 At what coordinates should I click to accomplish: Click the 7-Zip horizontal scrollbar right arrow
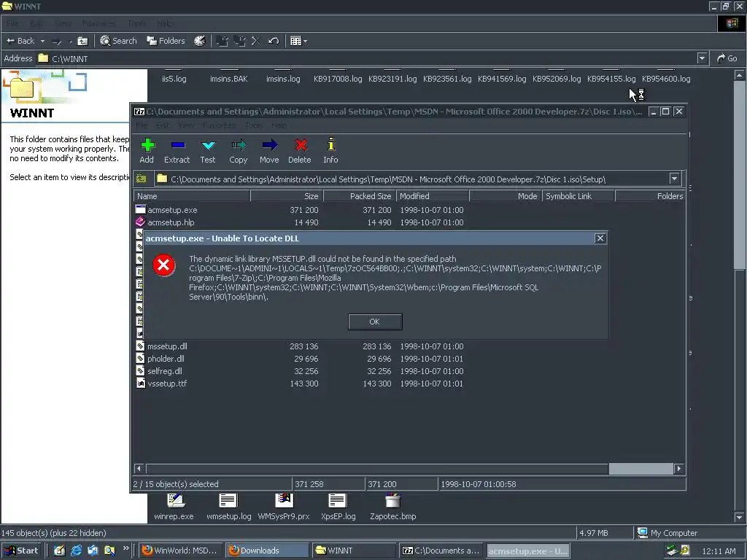(679, 469)
